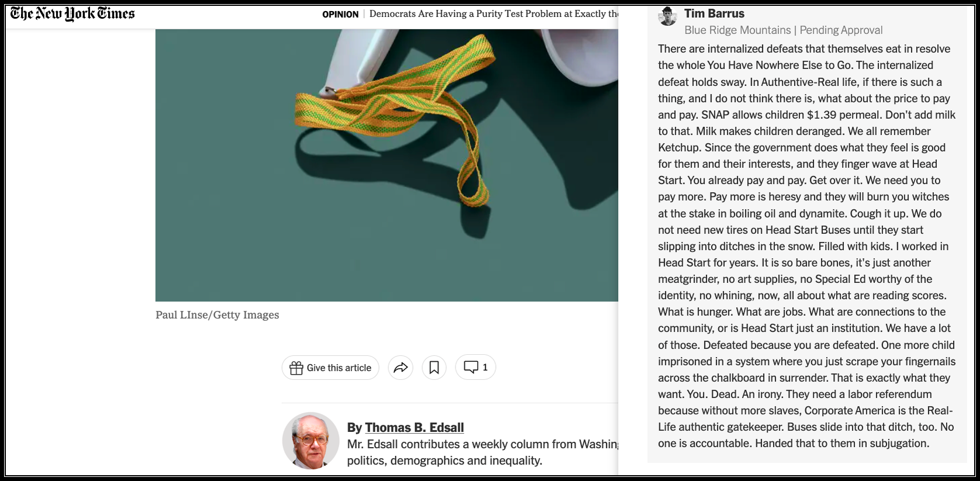Click the Give this article button

(330, 368)
